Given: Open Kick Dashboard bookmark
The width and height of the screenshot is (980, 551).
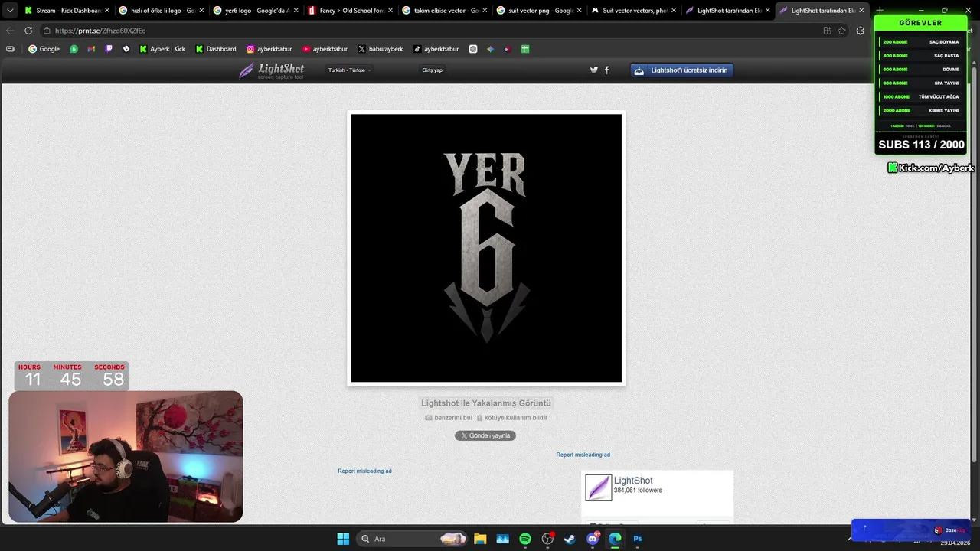Looking at the screenshot, I should coord(216,49).
